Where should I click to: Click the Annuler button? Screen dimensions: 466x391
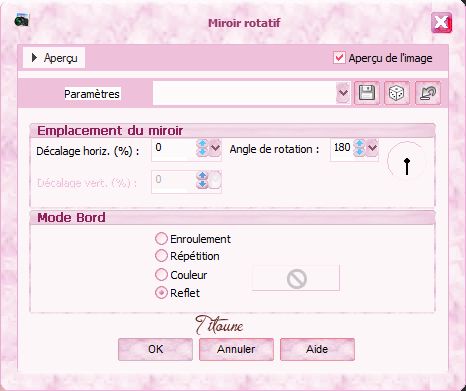236,349
